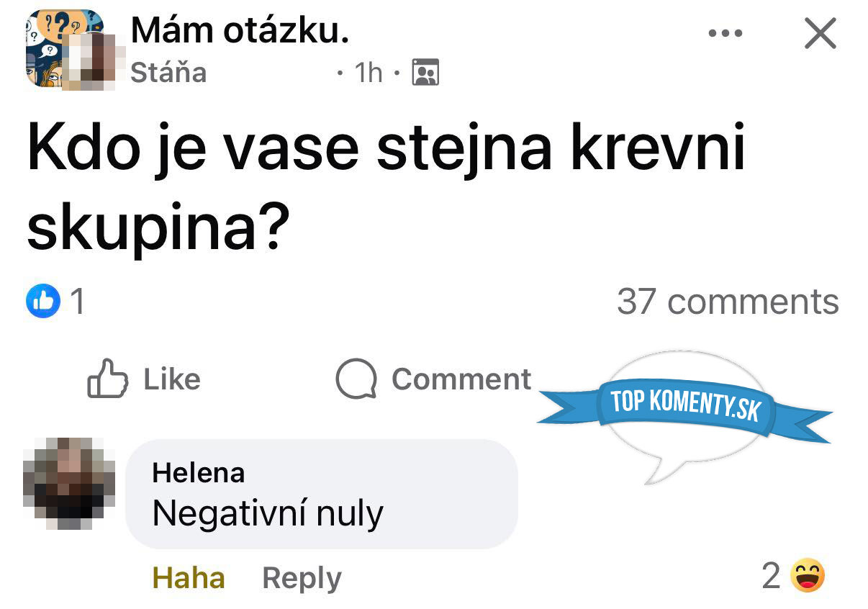Toggle Haha reaction on Helena's comment
Screen dimensions: 868x609
(187, 577)
